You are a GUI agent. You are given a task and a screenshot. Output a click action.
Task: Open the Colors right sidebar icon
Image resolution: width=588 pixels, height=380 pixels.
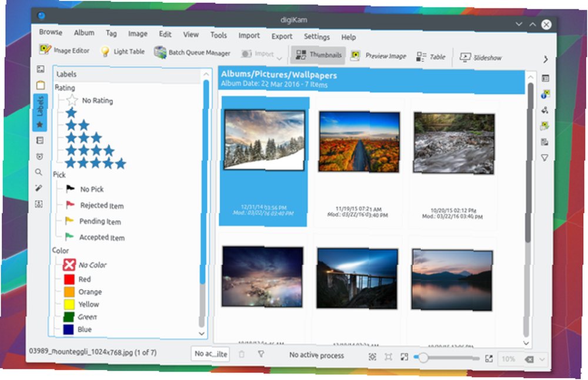point(545,110)
